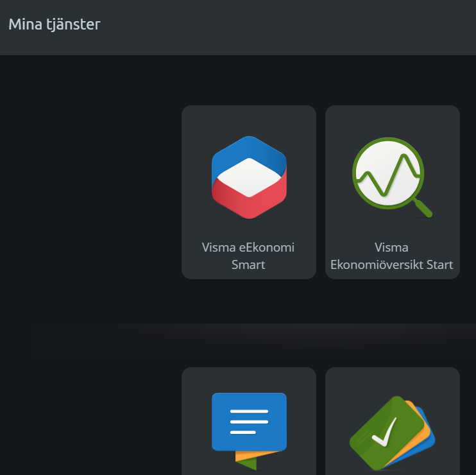Open the blue speech-bubble document service icon

coord(249,431)
